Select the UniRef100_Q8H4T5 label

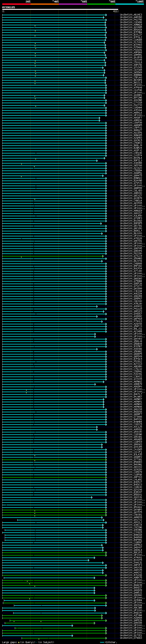coord(131,176)
